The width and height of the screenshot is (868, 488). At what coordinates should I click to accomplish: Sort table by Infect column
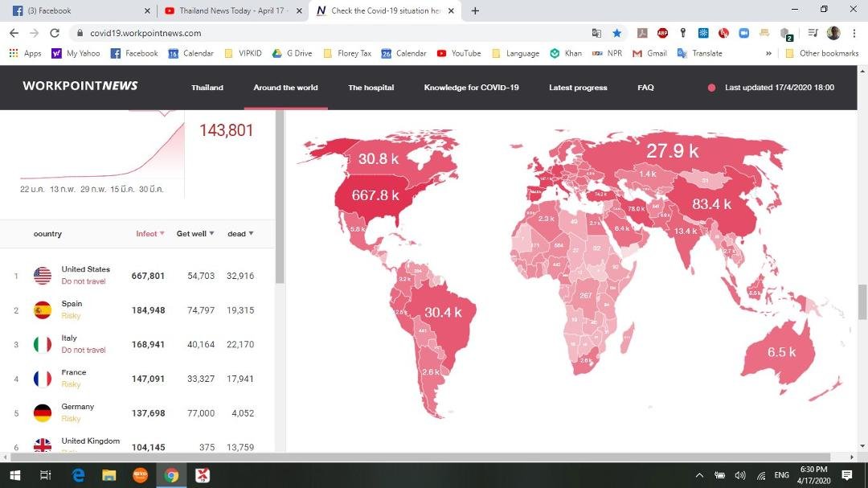click(150, 234)
